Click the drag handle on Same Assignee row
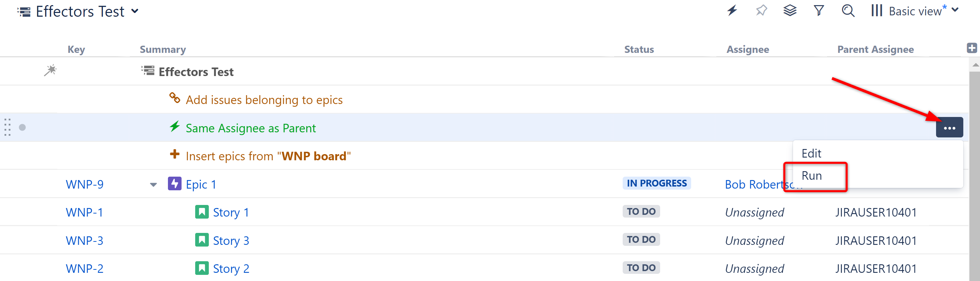 tap(7, 128)
